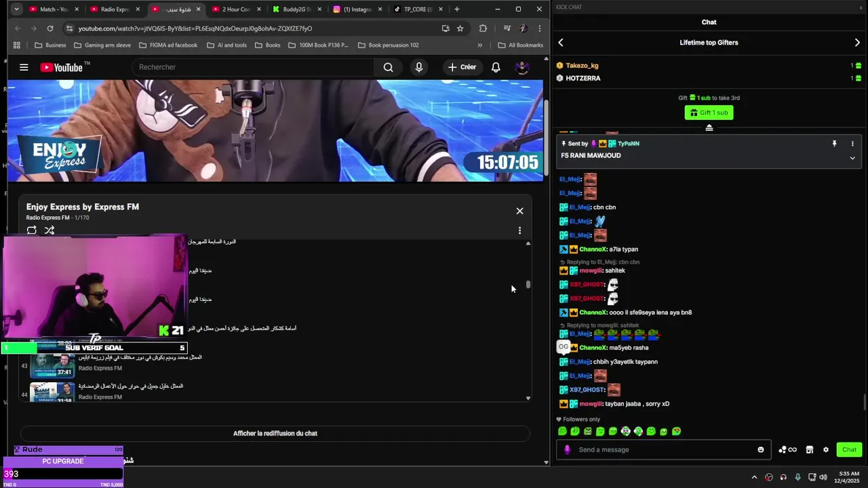Shuffle the Enjoy Express playlist
Screen dimensions: 868x488
tap(50, 230)
